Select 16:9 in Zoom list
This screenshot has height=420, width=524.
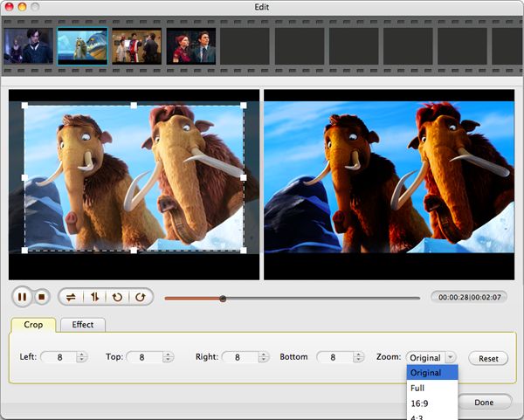(432, 403)
